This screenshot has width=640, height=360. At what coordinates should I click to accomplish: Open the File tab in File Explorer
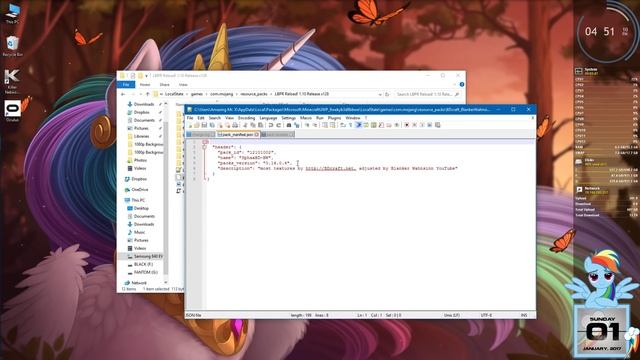[x=126, y=84]
